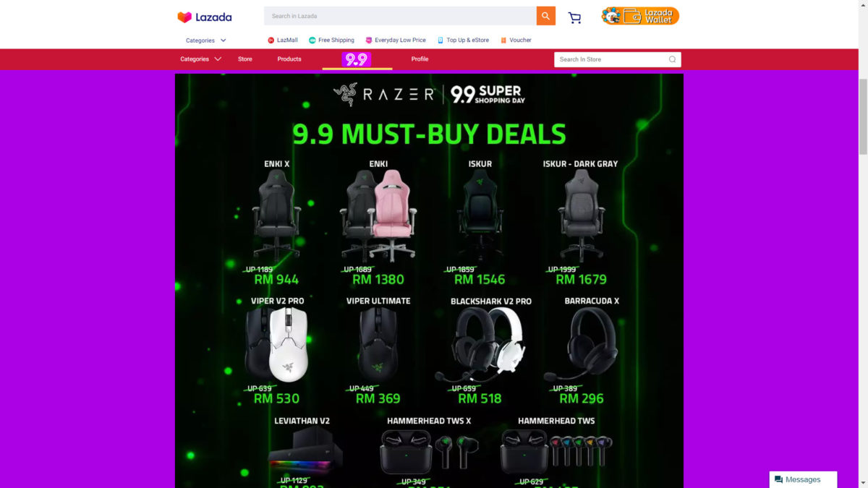Image resolution: width=868 pixels, height=488 pixels.
Task: Select the 9.9 sale tab
Action: (x=357, y=59)
